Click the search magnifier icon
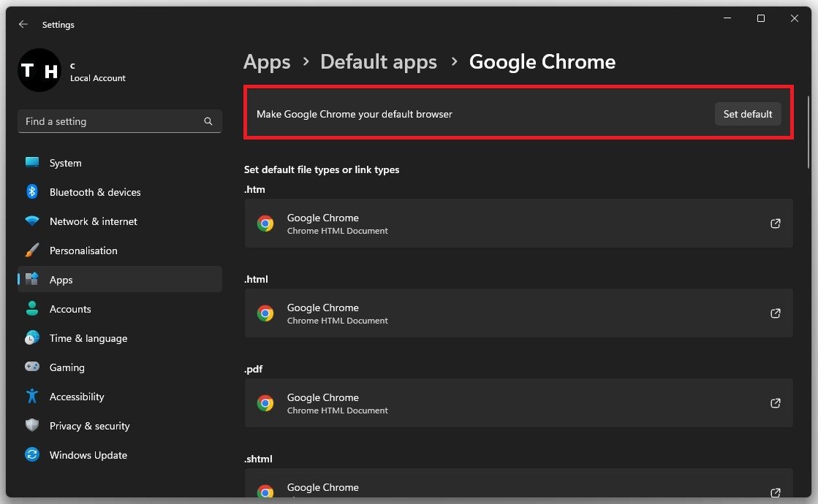 [208, 121]
